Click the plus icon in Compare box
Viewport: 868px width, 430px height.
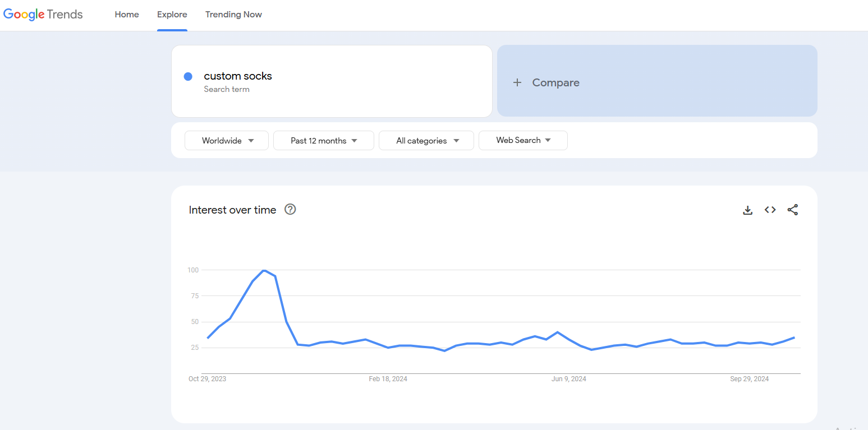[x=517, y=82]
